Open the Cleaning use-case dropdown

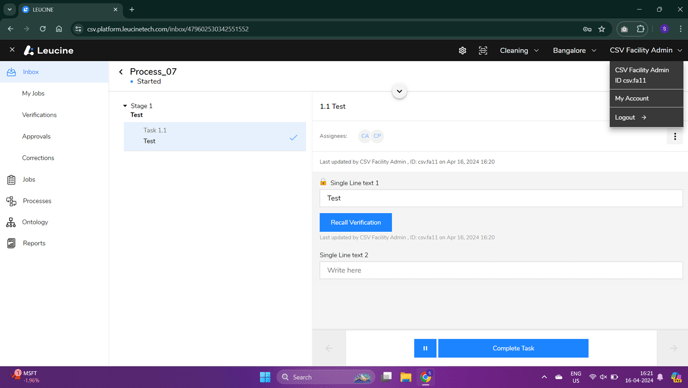[519, 50]
